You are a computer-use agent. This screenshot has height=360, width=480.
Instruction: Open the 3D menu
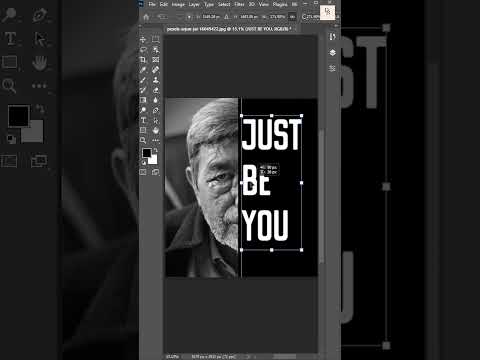[252, 4]
